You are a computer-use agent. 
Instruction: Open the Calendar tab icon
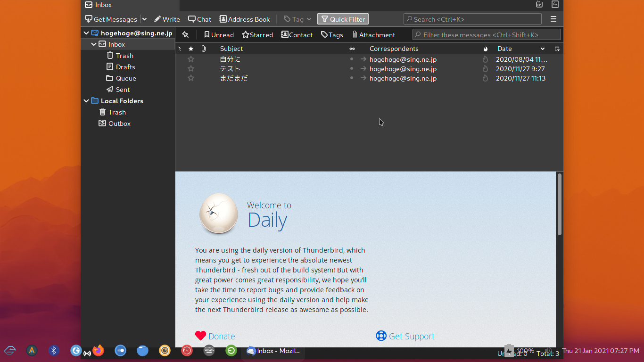coord(539,5)
